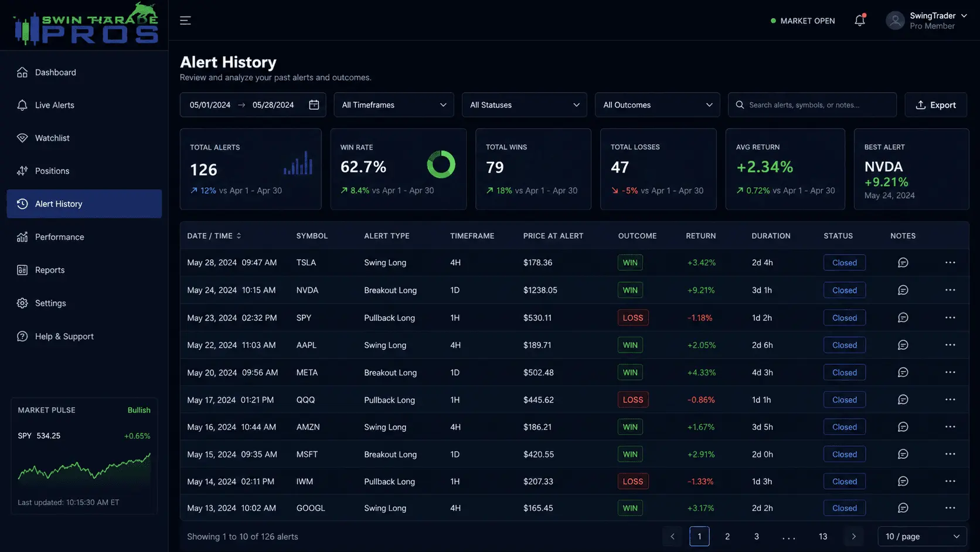Open more options for the META row
The height and width of the screenshot is (552, 980).
coord(950,372)
